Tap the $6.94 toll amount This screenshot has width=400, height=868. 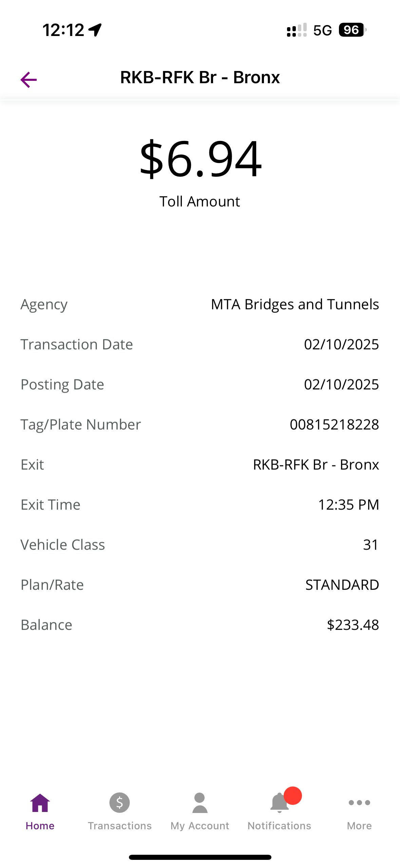point(201,159)
